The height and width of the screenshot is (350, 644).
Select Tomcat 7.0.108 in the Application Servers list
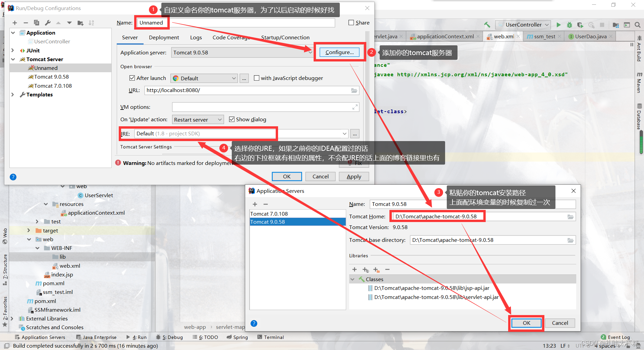click(298, 214)
